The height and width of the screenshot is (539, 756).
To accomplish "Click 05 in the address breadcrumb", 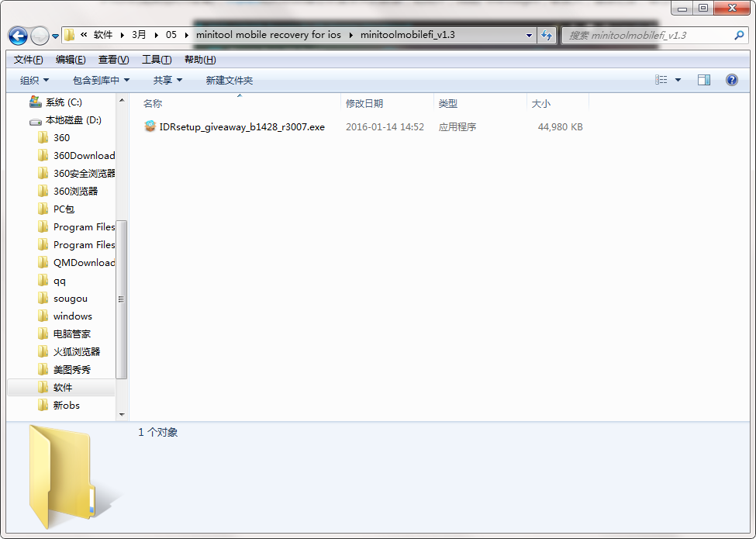I will point(171,35).
